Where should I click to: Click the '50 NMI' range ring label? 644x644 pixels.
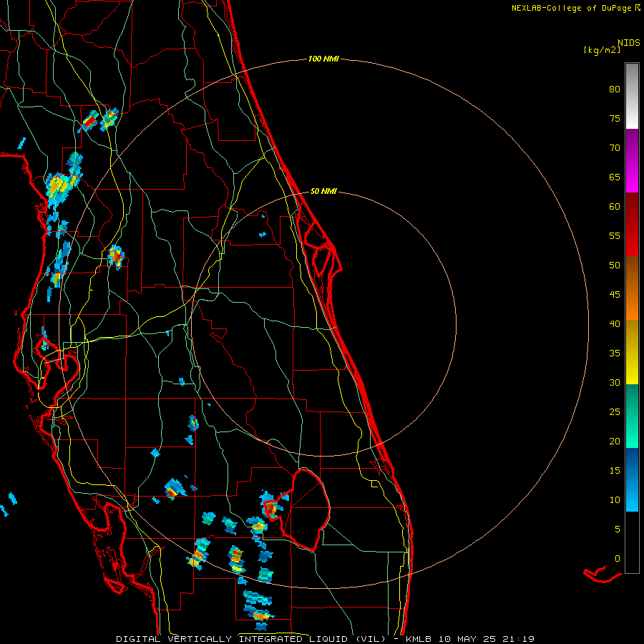tap(323, 191)
